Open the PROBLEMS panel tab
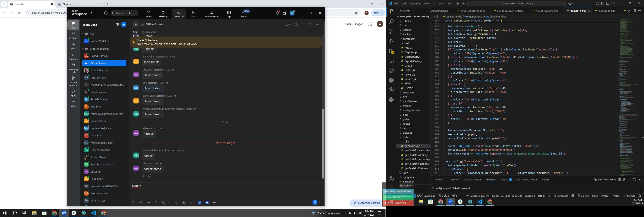Image resolution: width=644 pixels, height=217 pixels. click(x=440, y=180)
